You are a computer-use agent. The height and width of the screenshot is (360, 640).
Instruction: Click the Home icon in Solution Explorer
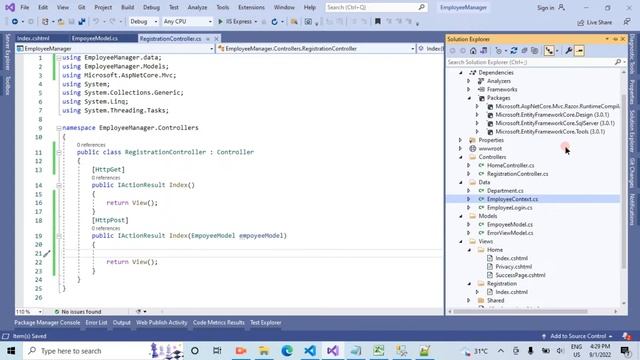pos(473,51)
